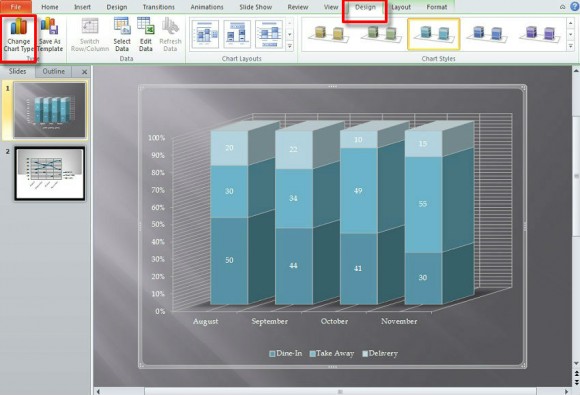Screen dimensions: 580x395
Task: Switch to the Home tab
Action: (50, 7)
